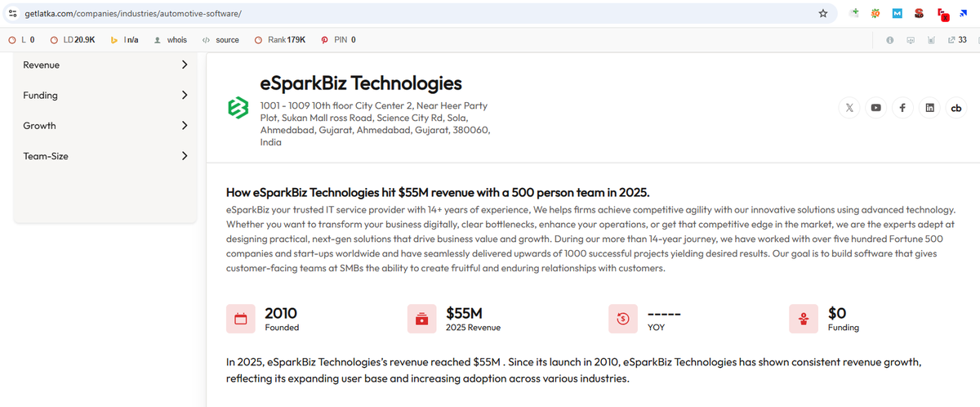
Task: Open the blue arrow extension icon
Action: (964, 14)
